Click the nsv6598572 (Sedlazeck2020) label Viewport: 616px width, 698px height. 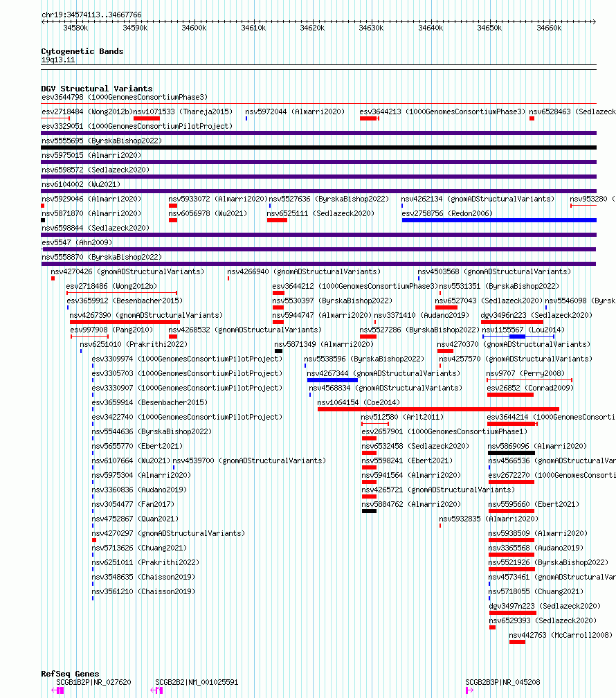coord(96,170)
